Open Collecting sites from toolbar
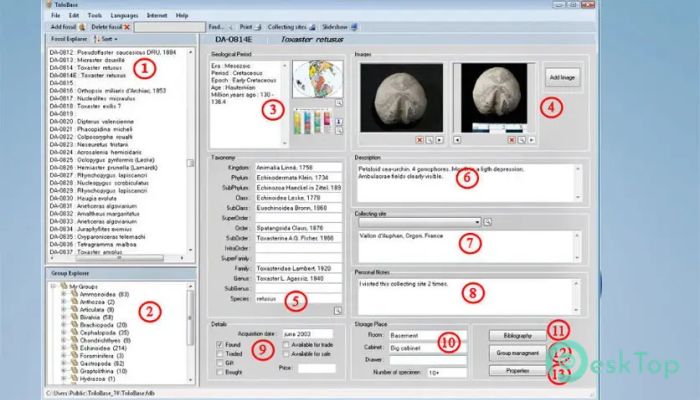This screenshot has width=700, height=400. coord(292,27)
